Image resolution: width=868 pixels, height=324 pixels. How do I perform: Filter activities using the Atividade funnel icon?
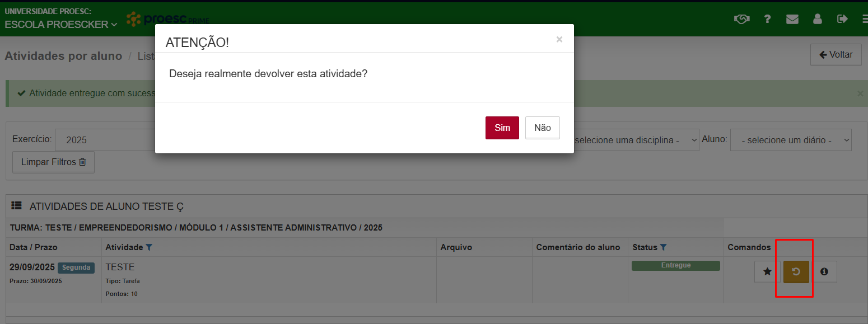click(x=149, y=247)
